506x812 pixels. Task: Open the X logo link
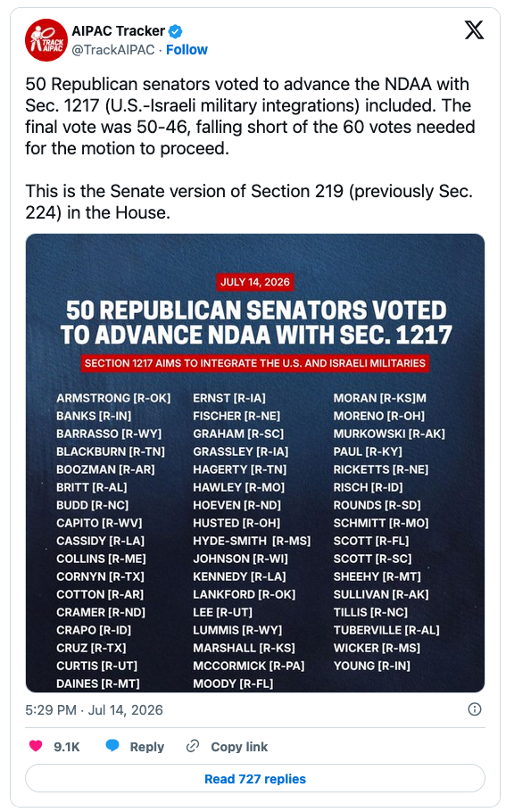coord(474,30)
